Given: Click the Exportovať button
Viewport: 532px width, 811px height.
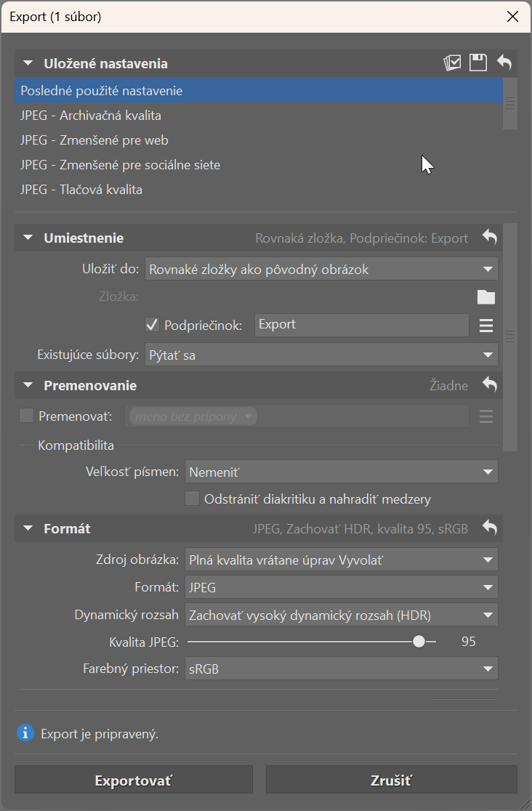Looking at the screenshot, I should point(134,780).
